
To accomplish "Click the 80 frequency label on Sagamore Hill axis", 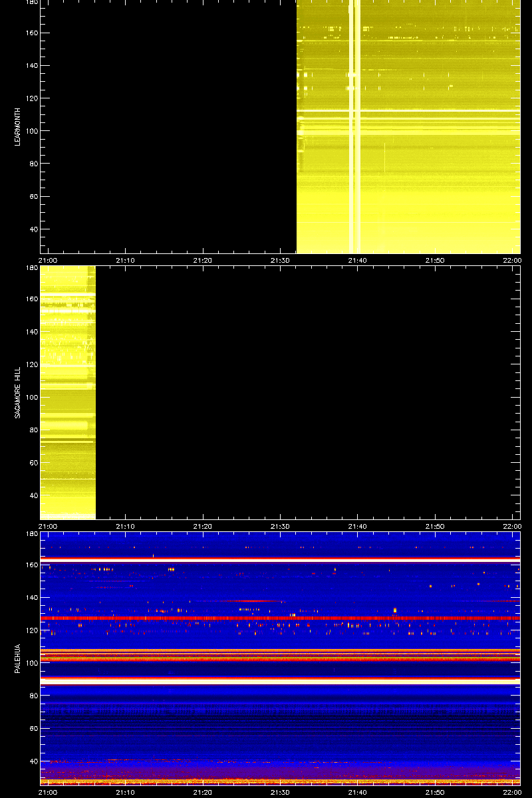I will (33, 430).
